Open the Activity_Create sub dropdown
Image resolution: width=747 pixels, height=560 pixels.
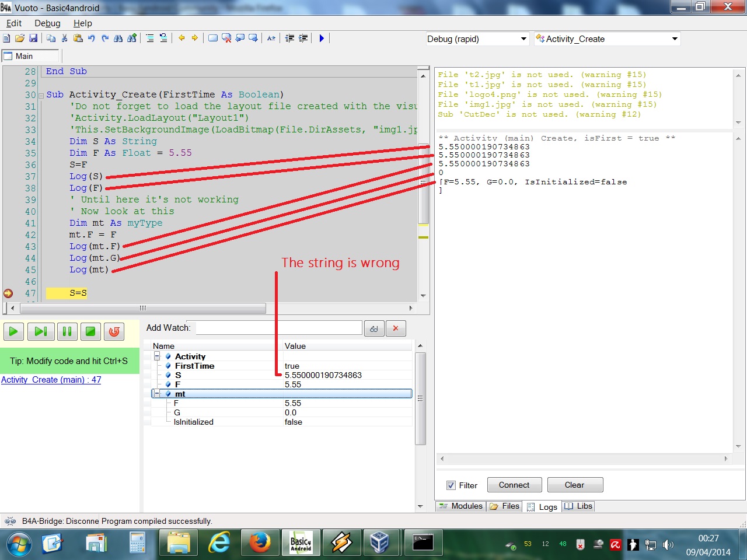tap(675, 39)
